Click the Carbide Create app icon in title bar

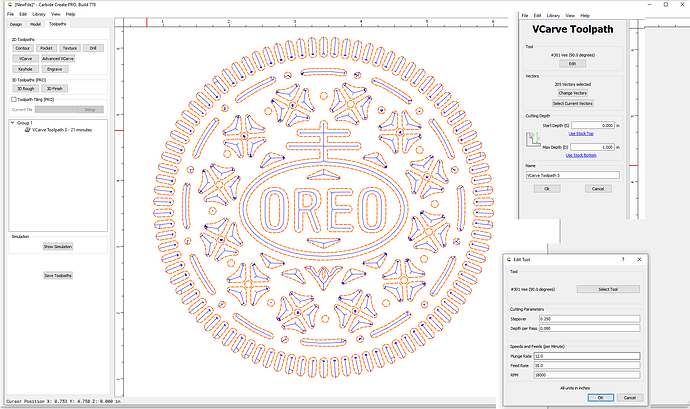click(10, 4)
